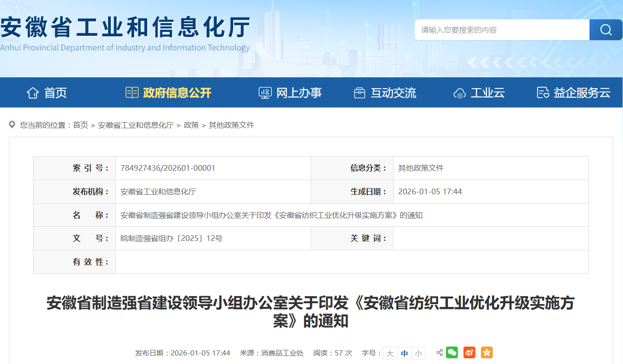Viewport: 623px width, 364px height.
Task: Set font size to 小 (small)
Action: tap(419, 353)
